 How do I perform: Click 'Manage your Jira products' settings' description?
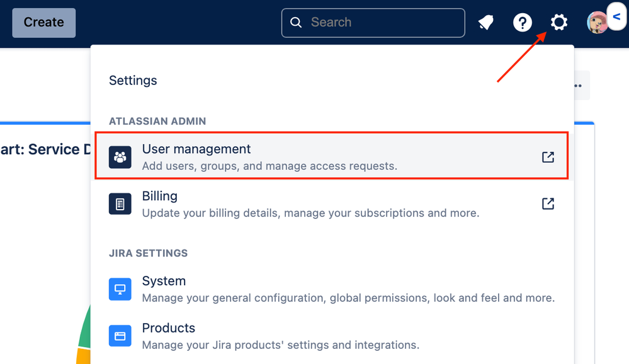[280, 345]
